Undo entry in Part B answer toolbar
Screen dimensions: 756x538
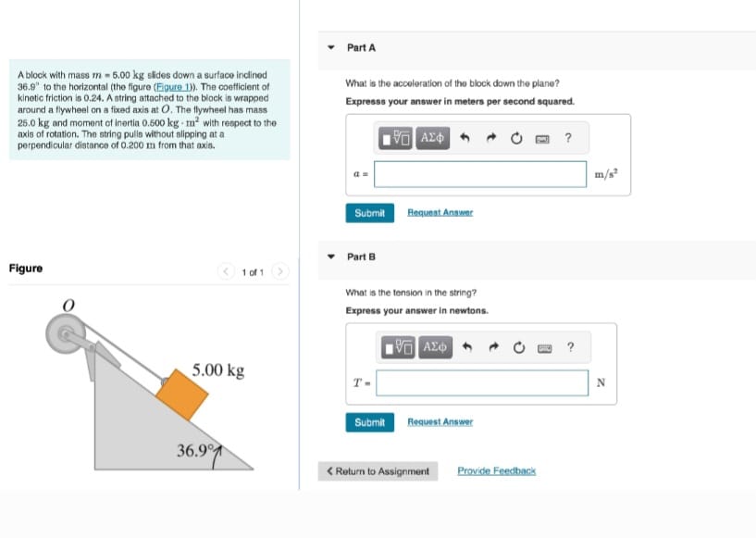click(x=466, y=347)
